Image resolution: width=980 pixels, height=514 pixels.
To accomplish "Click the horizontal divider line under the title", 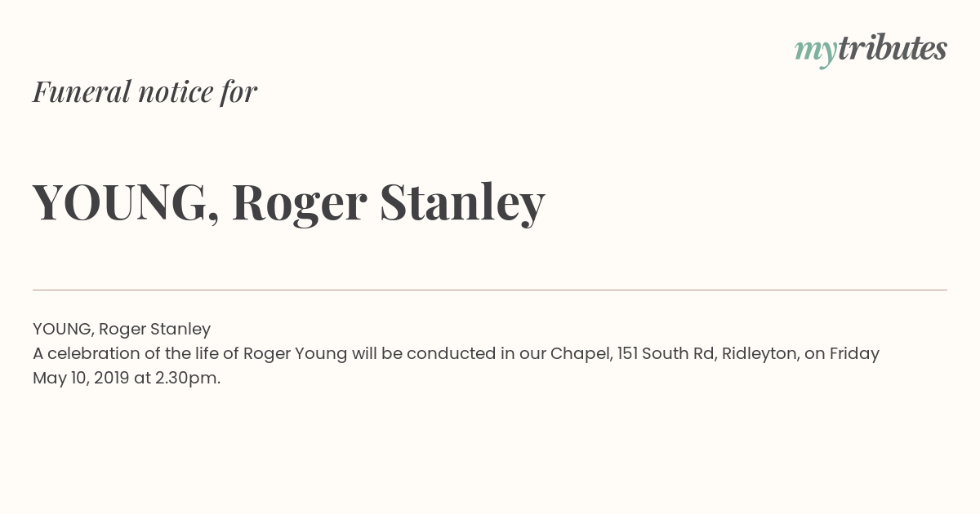I will coord(490,290).
